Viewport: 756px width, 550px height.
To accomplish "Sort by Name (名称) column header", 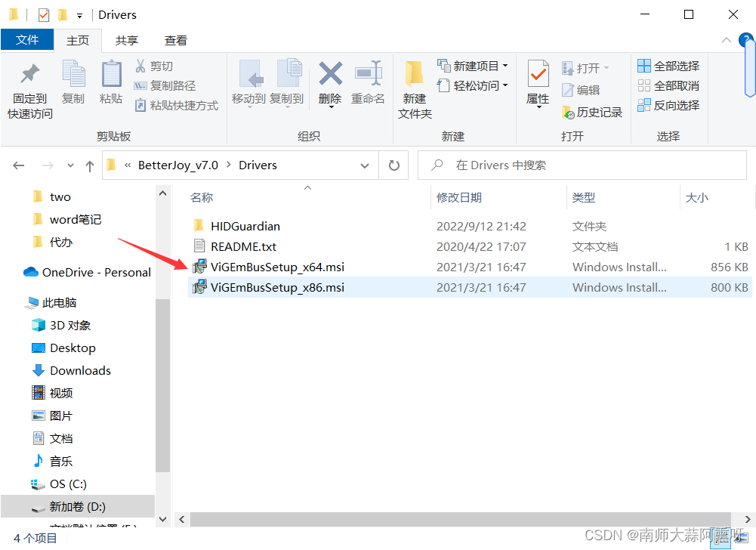I will pos(202,197).
